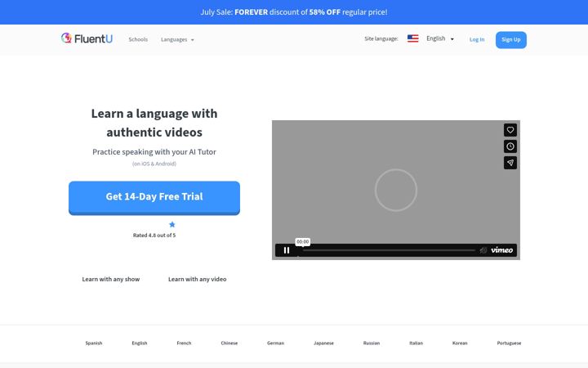Add video to Watch Later clock icon
The height and width of the screenshot is (368, 588).
[510, 146]
